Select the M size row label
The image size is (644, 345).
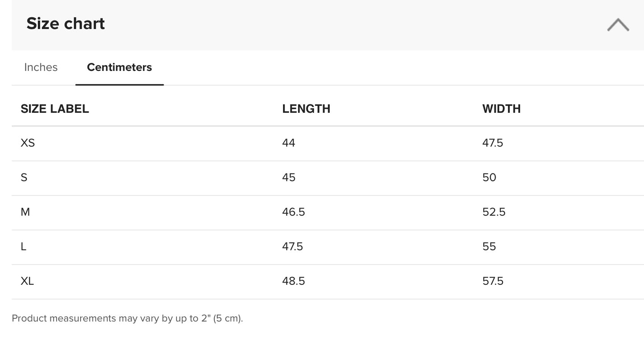[25, 212]
